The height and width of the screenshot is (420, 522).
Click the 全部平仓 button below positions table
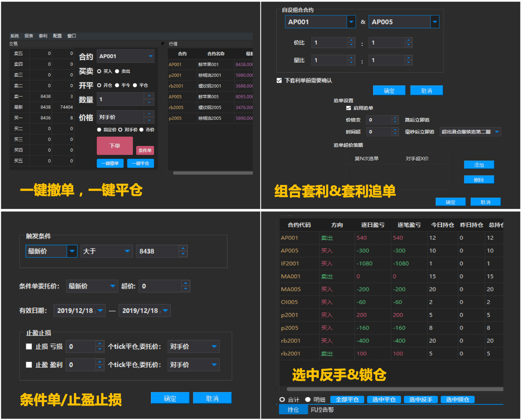347,400
